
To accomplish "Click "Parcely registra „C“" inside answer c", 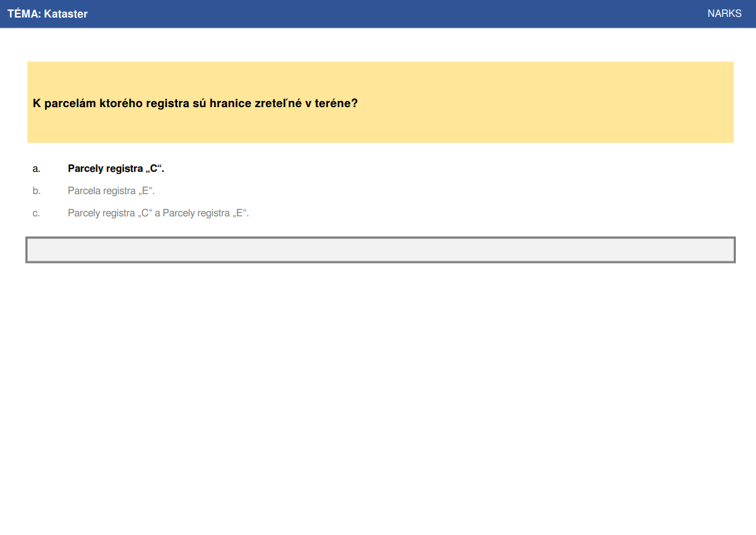I will [x=110, y=213].
